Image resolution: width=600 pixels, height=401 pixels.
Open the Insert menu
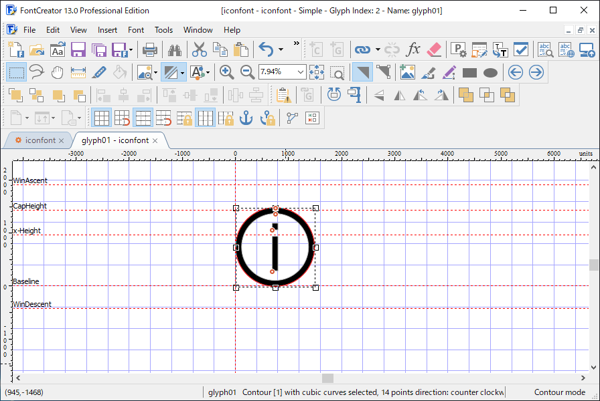107,30
